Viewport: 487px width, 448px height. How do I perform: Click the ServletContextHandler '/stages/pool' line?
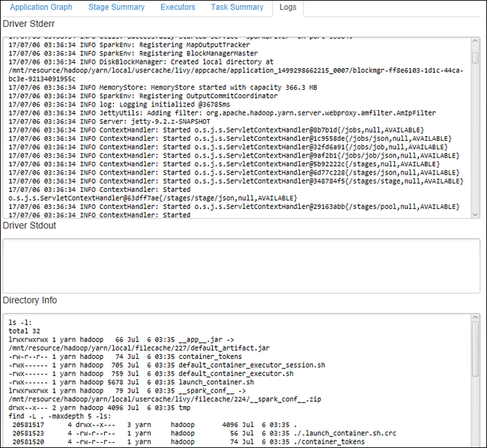click(234, 207)
